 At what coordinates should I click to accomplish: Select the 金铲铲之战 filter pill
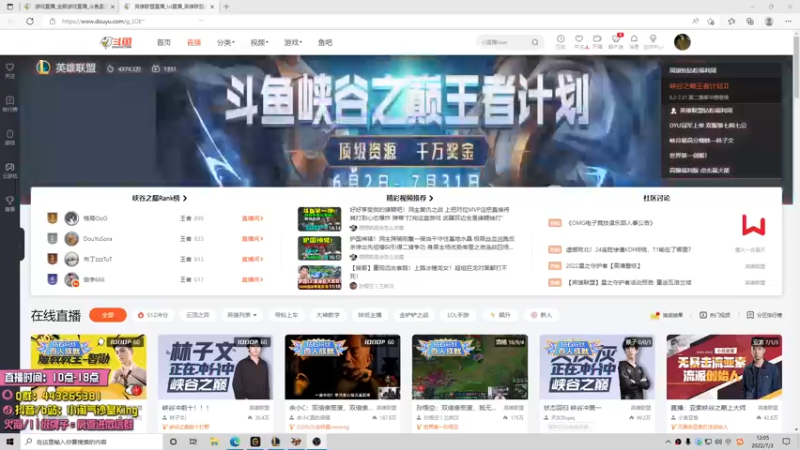point(414,315)
